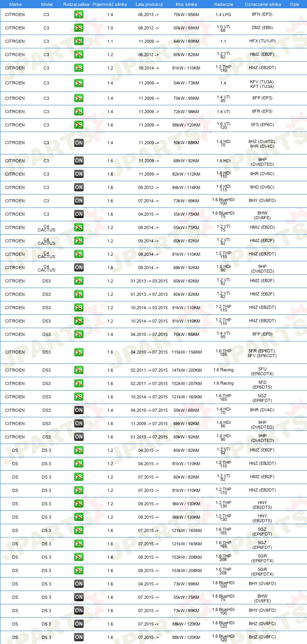Select the ON icon in the 9HD (DV6C) row
Image resolution: width=307 pixels, height=644 pixels.
[x=79, y=187]
